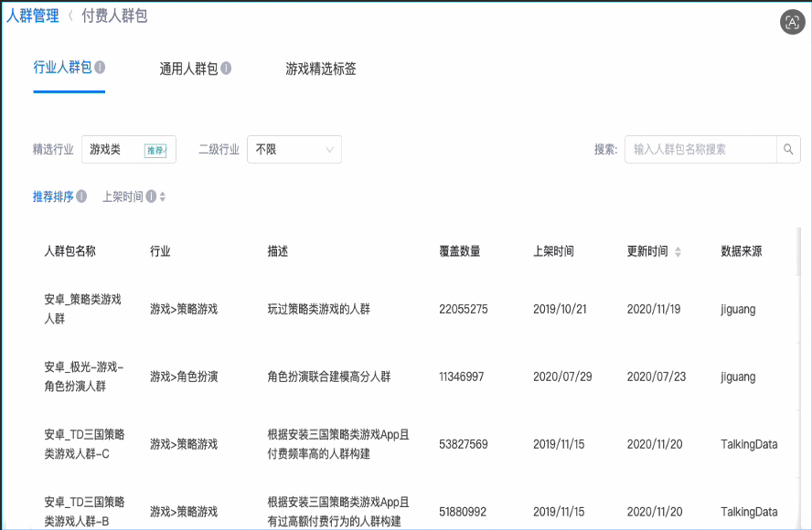Click the blue underline indicator under 行业人群包
This screenshot has width=812, height=530.
click(x=69, y=90)
